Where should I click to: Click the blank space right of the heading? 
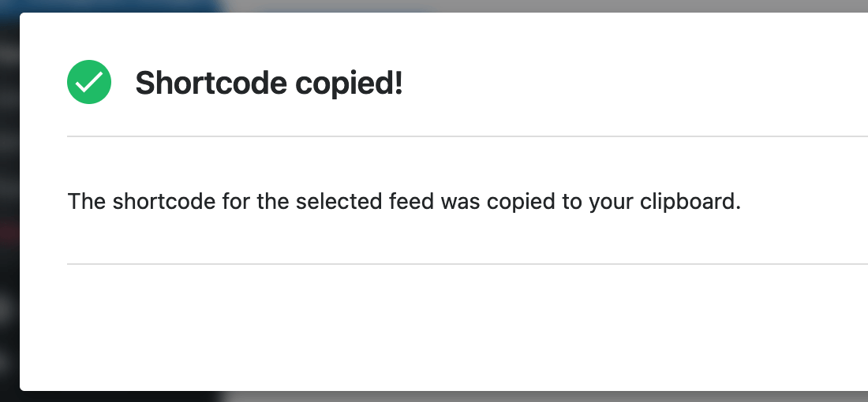pyautogui.click(x=631, y=83)
